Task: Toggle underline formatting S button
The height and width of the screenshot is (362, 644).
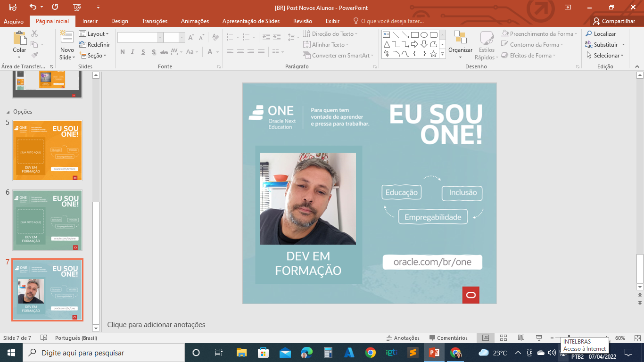Action: coord(143,52)
